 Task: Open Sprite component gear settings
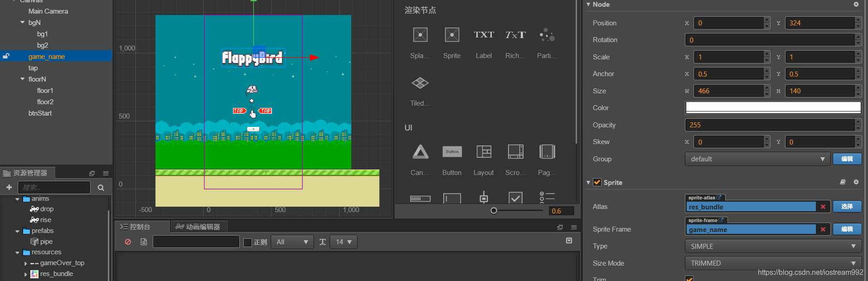pos(856,182)
